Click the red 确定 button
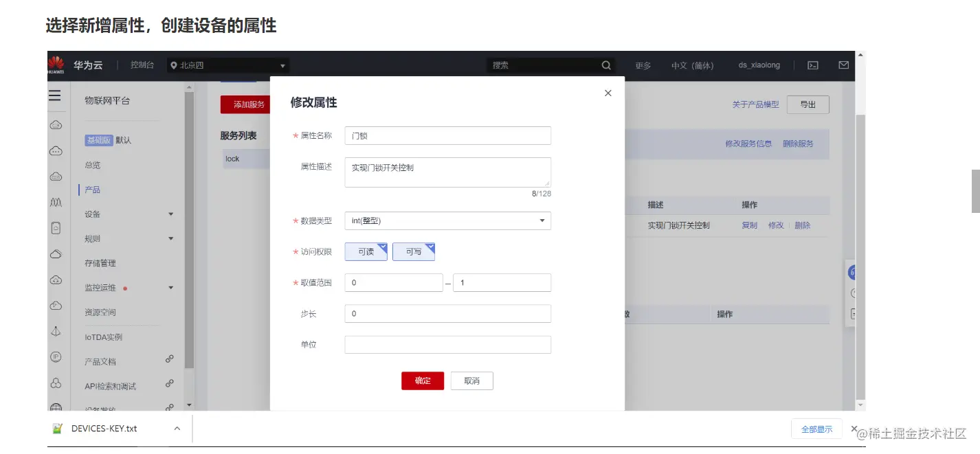 coord(423,381)
